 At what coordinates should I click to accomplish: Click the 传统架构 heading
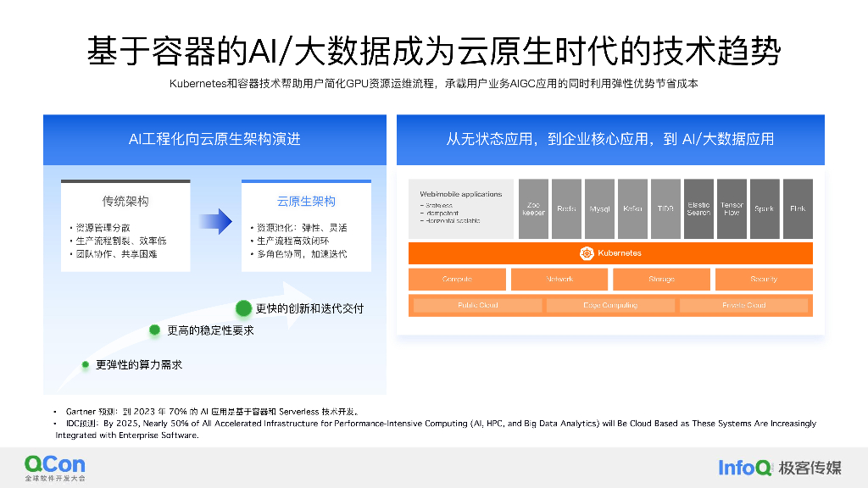[125, 202]
